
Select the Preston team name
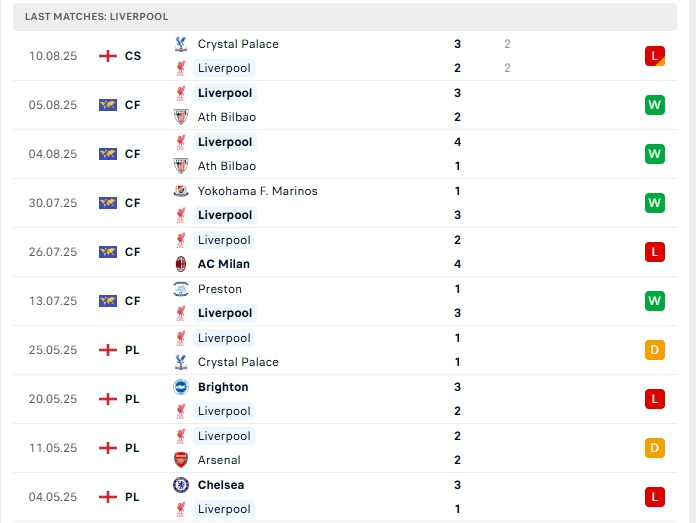(x=220, y=289)
